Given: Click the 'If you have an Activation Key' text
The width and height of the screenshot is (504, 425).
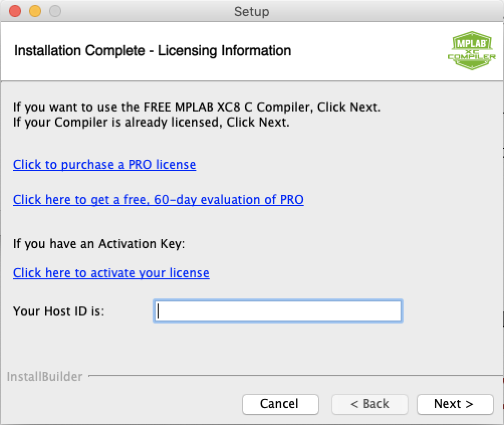Looking at the screenshot, I should click(99, 244).
